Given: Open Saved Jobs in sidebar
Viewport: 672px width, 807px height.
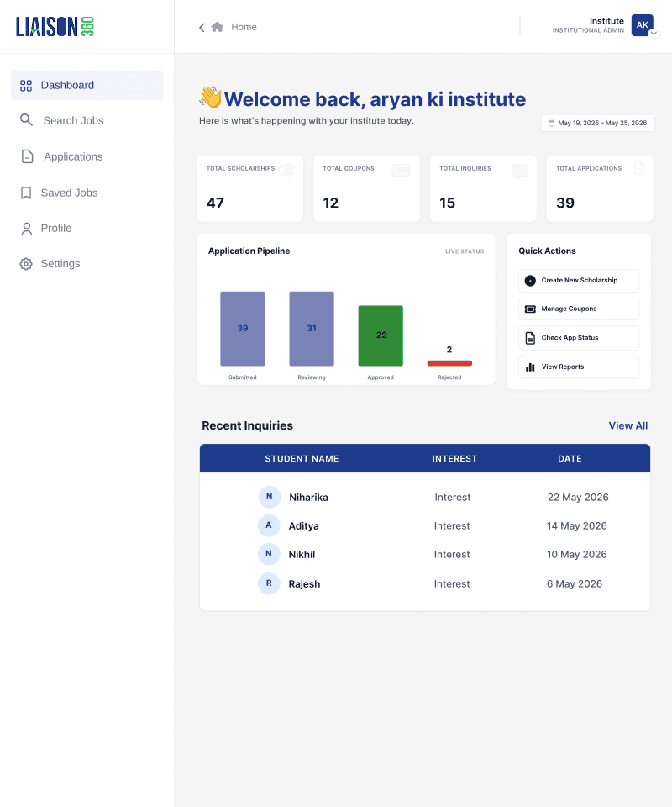Looking at the screenshot, I should coord(69,193).
